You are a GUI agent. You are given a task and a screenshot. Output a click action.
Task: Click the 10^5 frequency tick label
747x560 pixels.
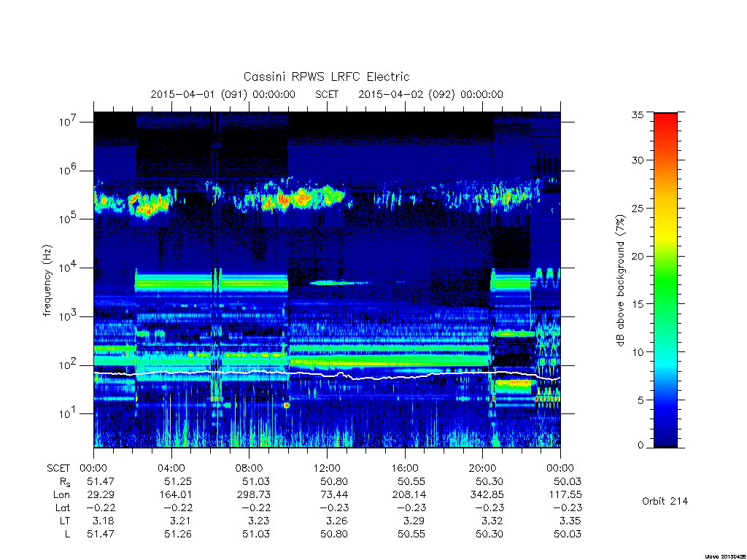pos(69,219)
